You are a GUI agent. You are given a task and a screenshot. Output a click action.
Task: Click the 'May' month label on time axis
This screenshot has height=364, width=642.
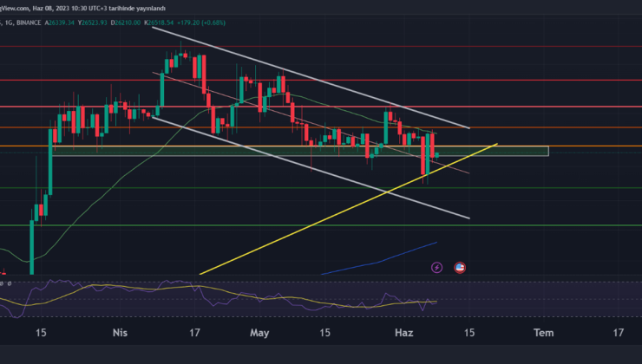tap(259, 333)
